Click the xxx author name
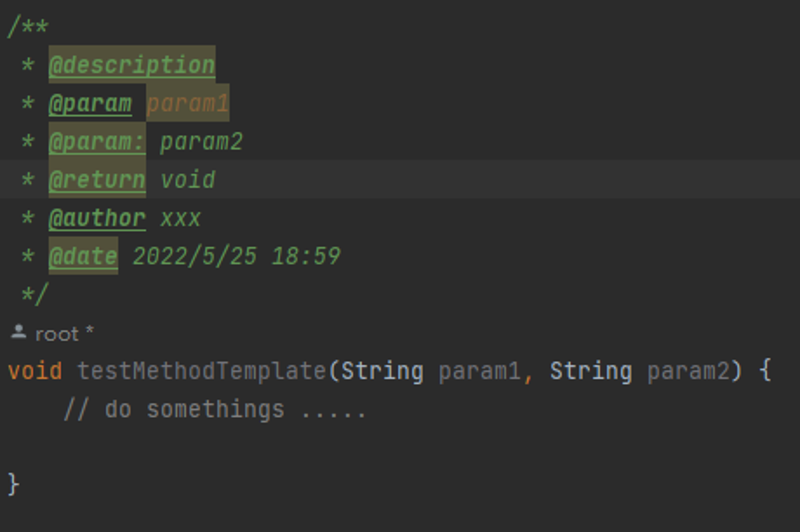Viewport: 800px width, 532px height. (180, 219)
